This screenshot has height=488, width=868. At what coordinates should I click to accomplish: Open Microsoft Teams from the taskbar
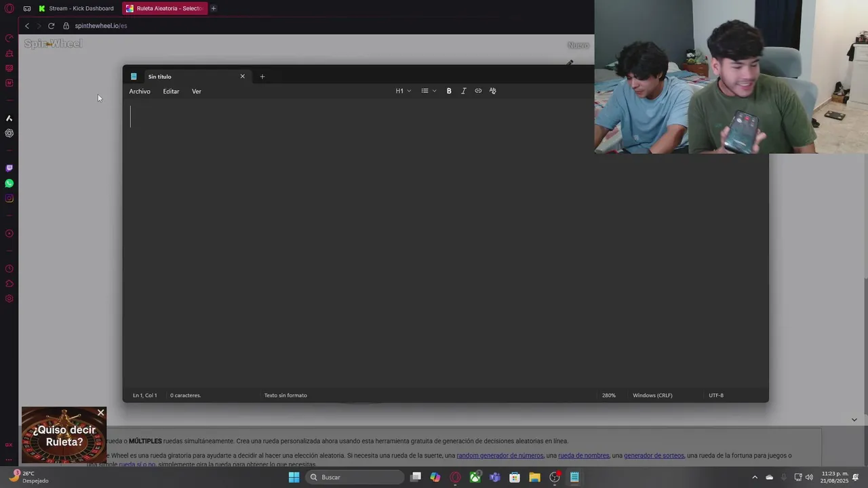point(495,477)
